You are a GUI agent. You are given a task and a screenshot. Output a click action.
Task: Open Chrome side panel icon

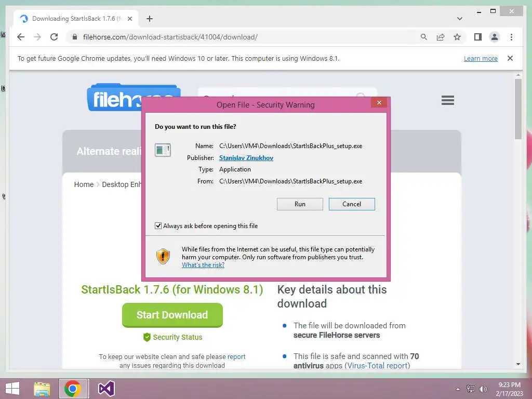tap(478, 37)
